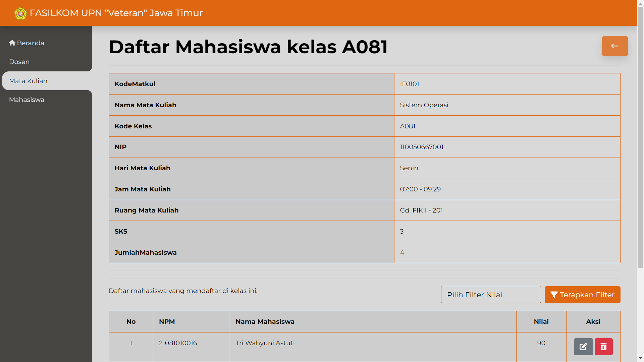644x362 pixels.
Task: Click the FASILKOM UPN header title
Action: click(x=116, y=13)
